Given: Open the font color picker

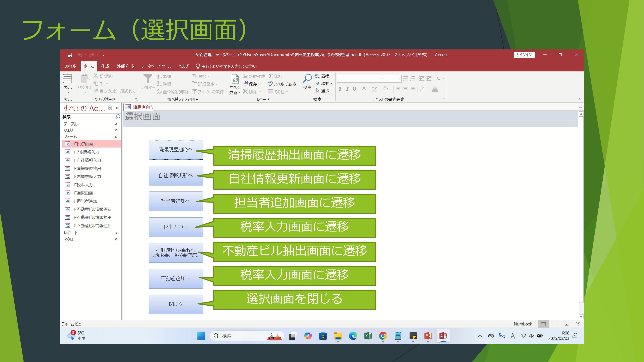Looking at the screenshot, I should point(366,89).
